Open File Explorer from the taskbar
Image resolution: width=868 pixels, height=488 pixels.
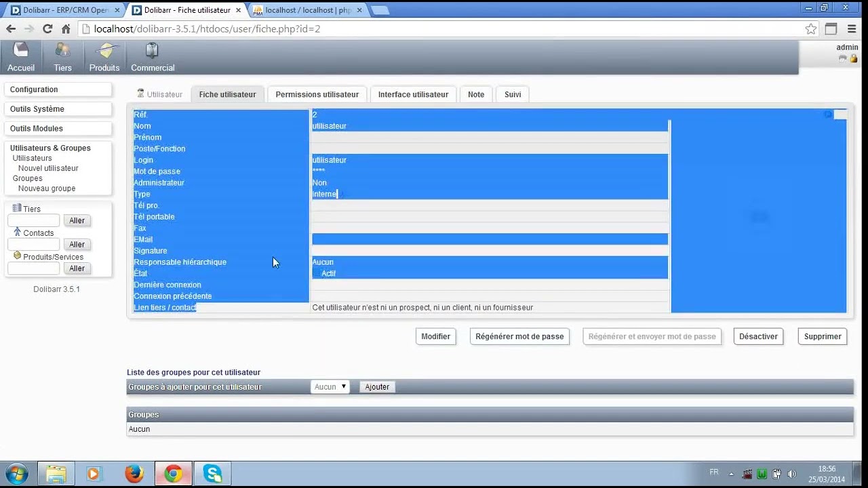point(56,473)
